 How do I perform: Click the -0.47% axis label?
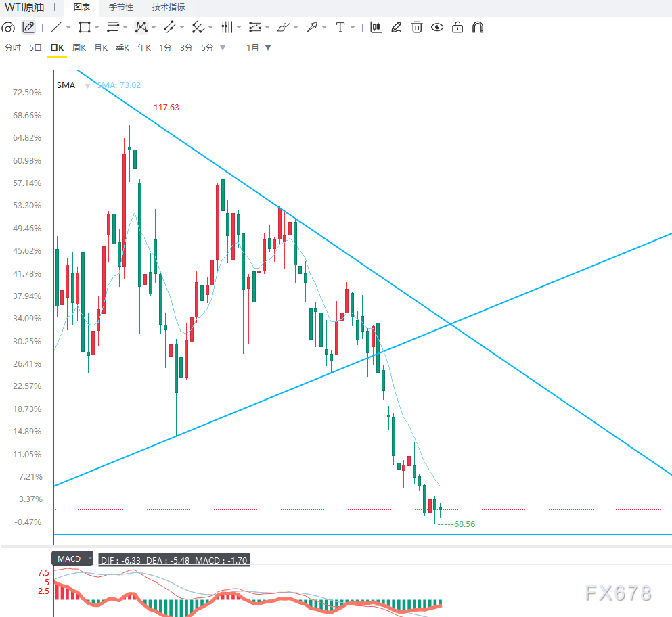coord(28,522)
